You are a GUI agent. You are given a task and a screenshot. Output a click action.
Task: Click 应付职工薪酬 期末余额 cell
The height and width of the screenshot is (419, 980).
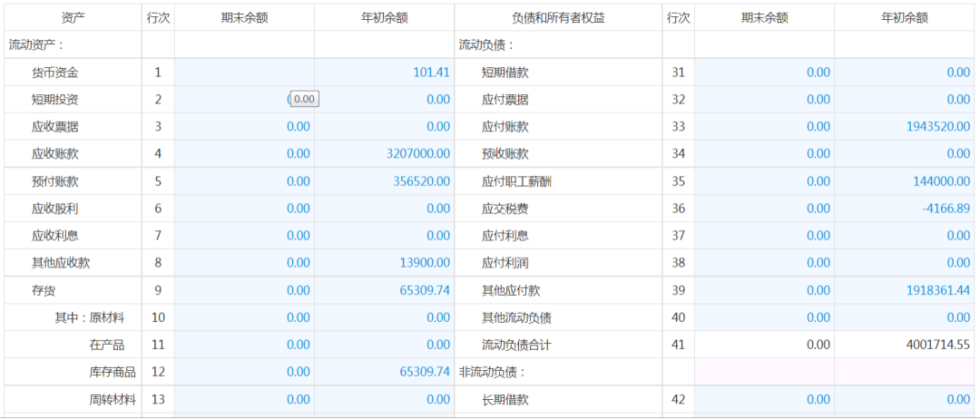click(x=764, y=181)
